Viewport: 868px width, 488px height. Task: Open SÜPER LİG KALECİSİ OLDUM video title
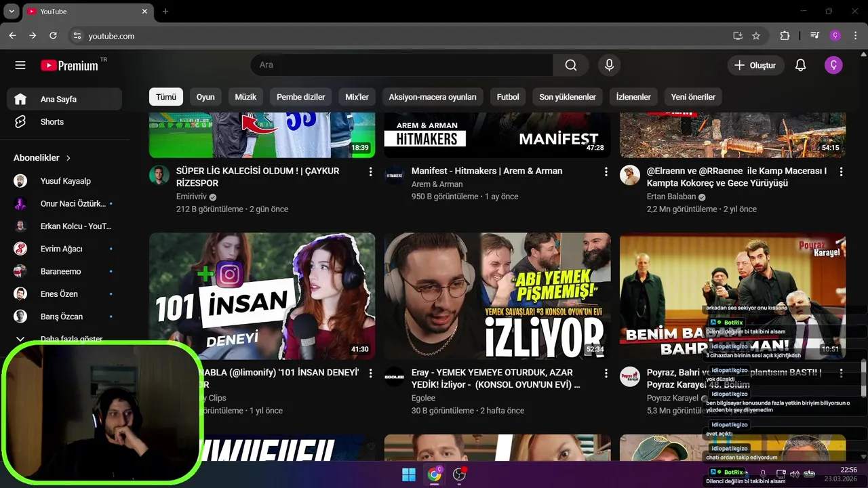click(x=258, y=177)
